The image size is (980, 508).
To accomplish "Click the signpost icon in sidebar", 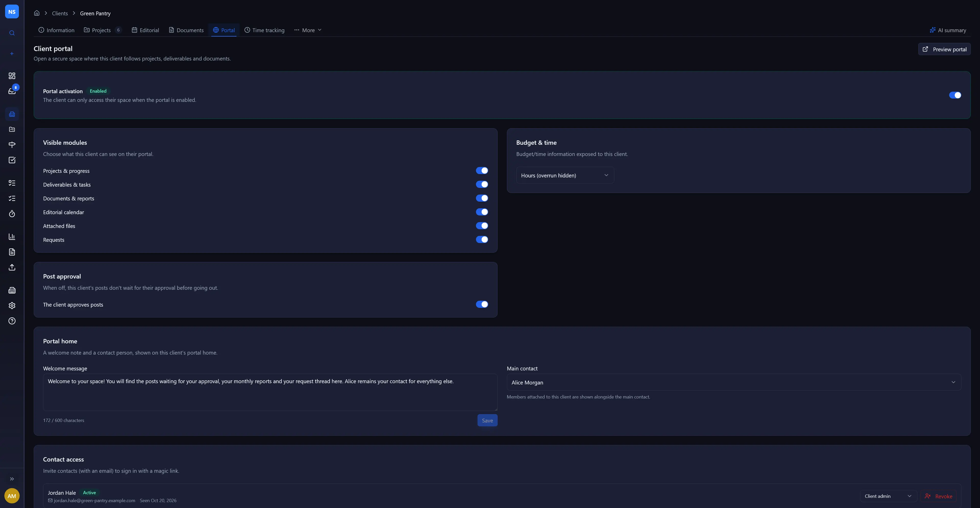I will (x=12, y=144).
